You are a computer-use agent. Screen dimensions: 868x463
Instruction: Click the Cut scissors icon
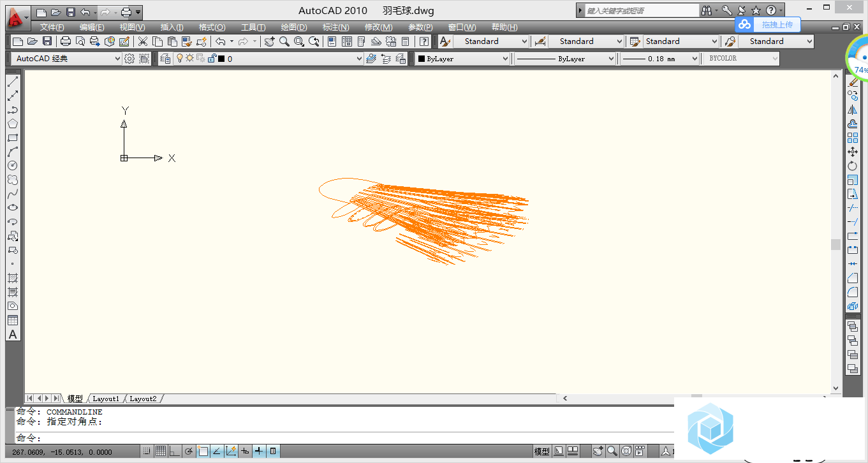pos(142,41)
